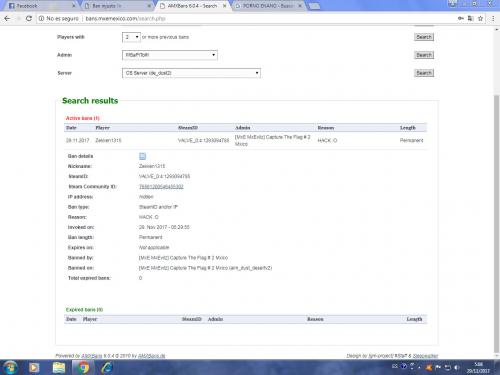Viewport: 500px width, 375px height.
Task: Reload the page with the refresh icon
Action: pyautogui.click(x=29, y=19)
